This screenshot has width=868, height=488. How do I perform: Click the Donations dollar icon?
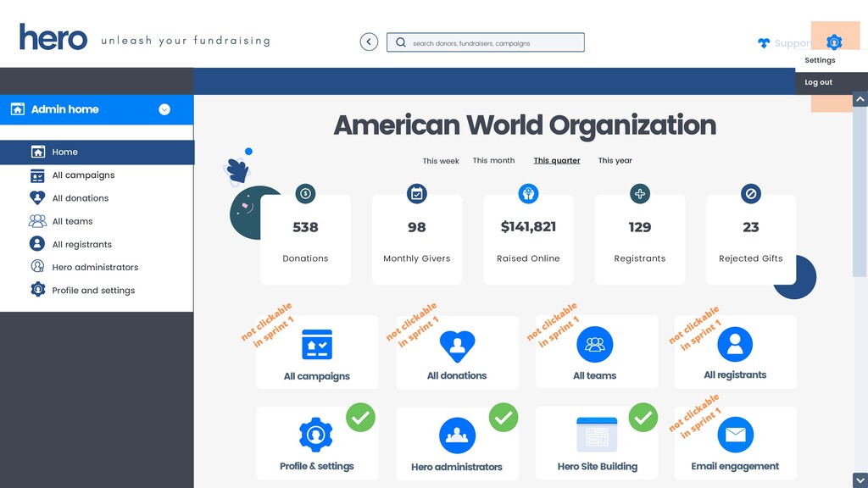click(305, 194)
